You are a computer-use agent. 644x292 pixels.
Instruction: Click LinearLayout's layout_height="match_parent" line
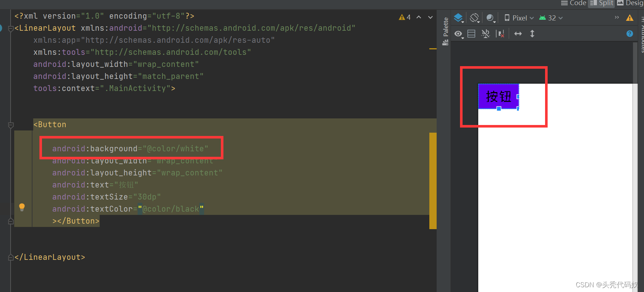point(118,76)
